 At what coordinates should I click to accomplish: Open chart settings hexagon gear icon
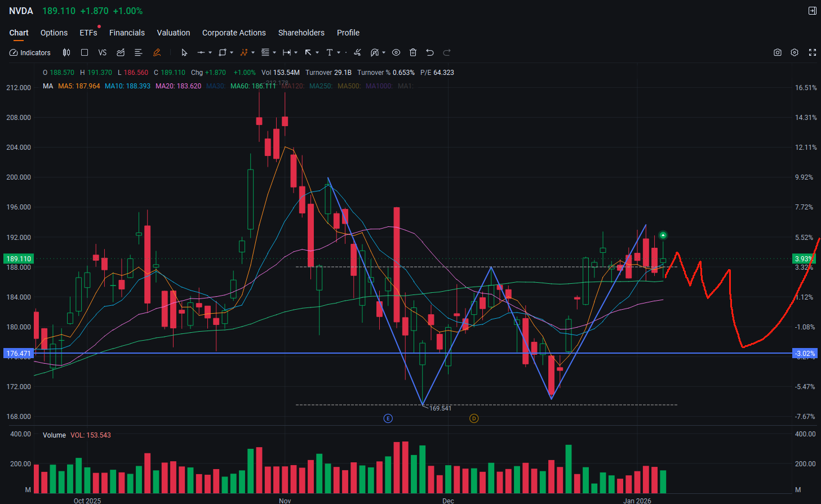point(795,52)
